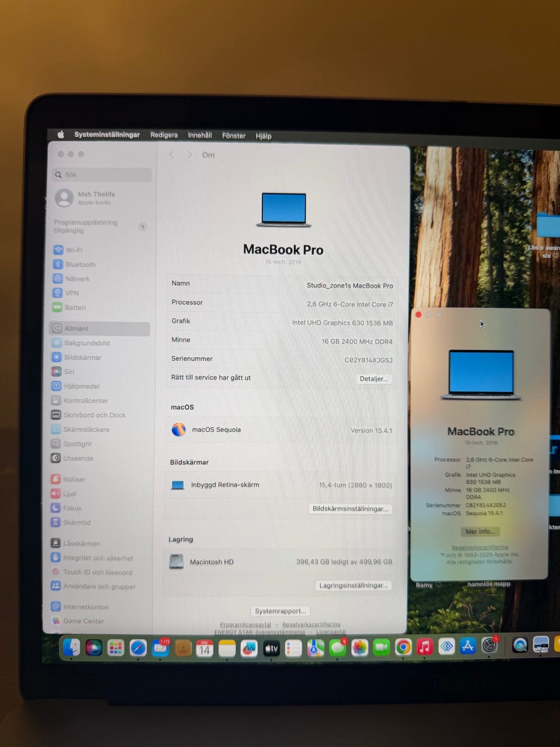Open App Store from the Dock
The height and width of the screenshot is (747, 560).
click(x=468, y=646)
